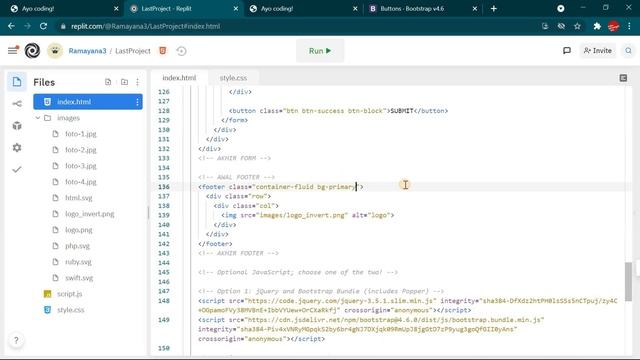Click the opening footer tag on line 136

pos(281,187)
